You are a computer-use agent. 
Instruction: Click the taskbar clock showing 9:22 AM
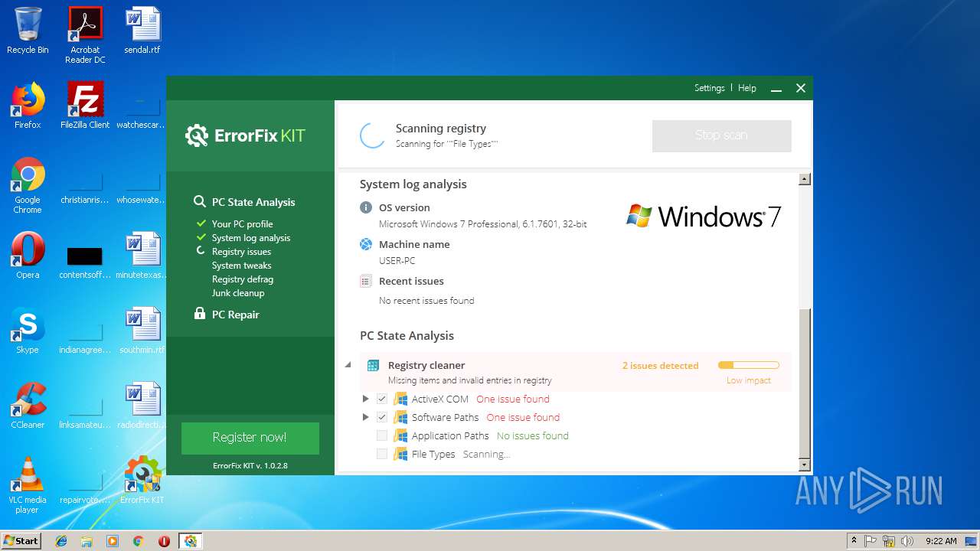(941, 541)
